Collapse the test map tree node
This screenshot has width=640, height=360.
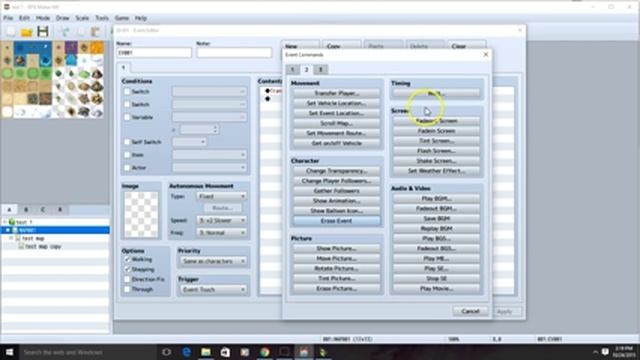tap(11, 238)
